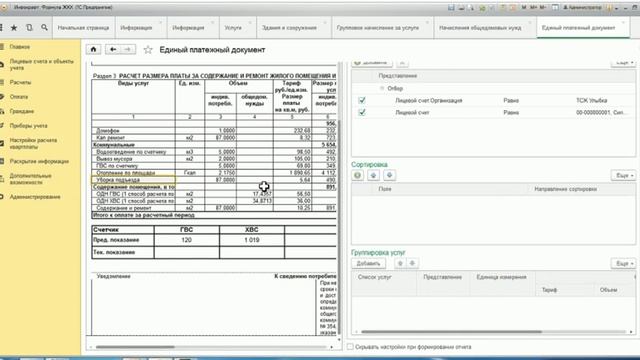Click the M memory button in title bar

524,8
